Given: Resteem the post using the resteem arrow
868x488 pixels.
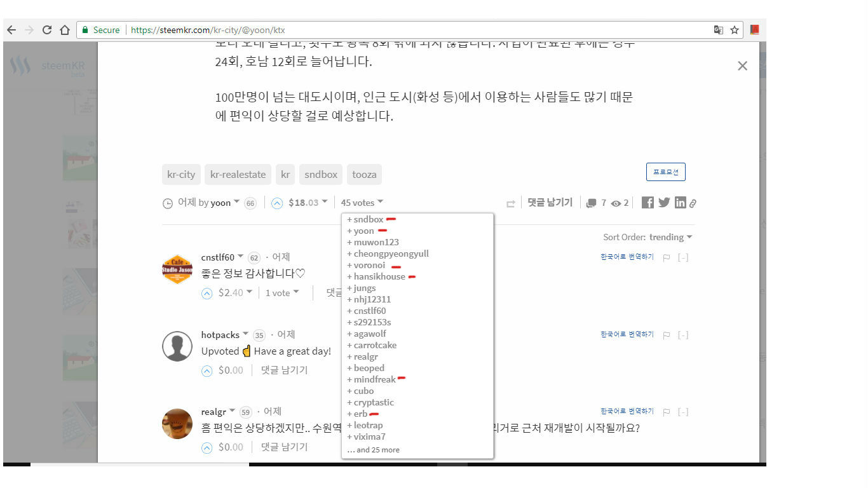Looking at the screenshot, I should (510, 201).
